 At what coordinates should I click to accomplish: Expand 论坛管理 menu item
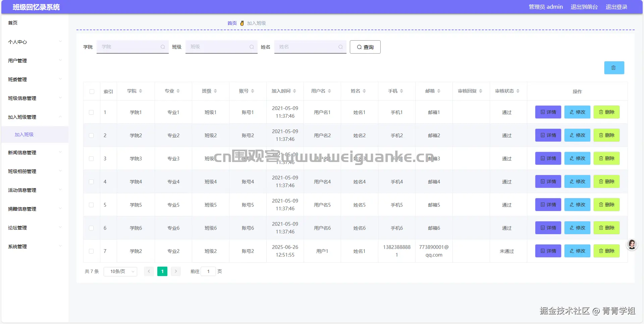(x=35, y=228)
